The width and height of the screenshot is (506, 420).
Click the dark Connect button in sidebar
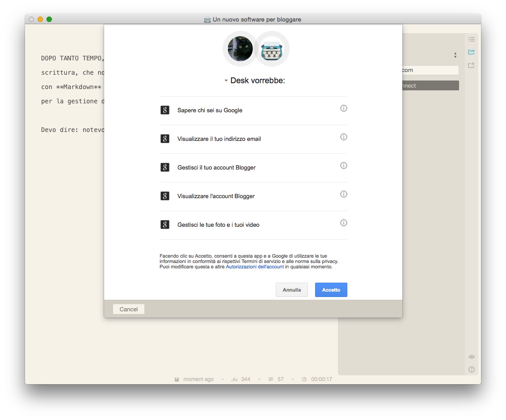point(430,85)
